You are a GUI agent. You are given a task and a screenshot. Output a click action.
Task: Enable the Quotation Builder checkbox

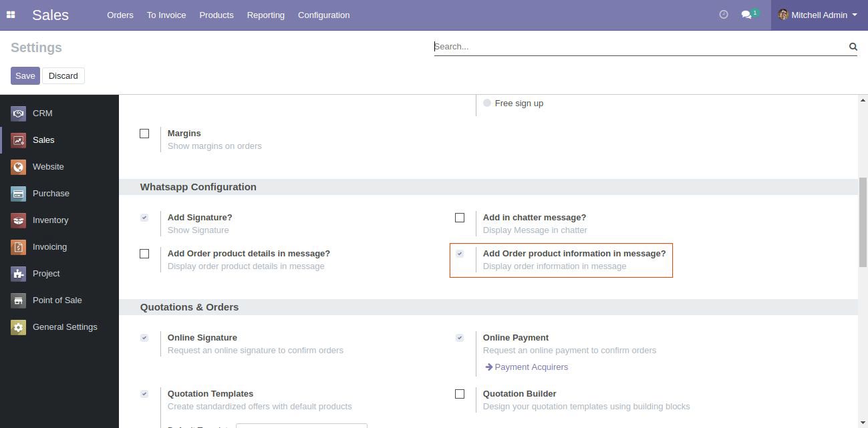[x=460, y=394]
